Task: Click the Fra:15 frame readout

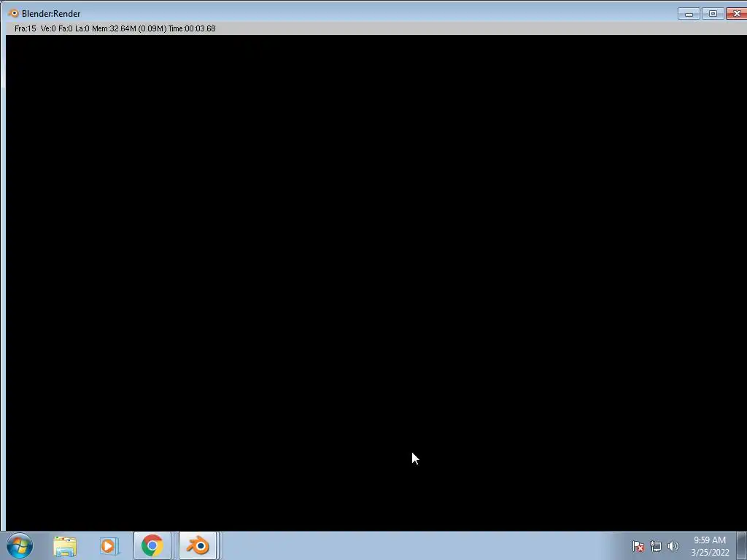Action: (x=26, y=28)
